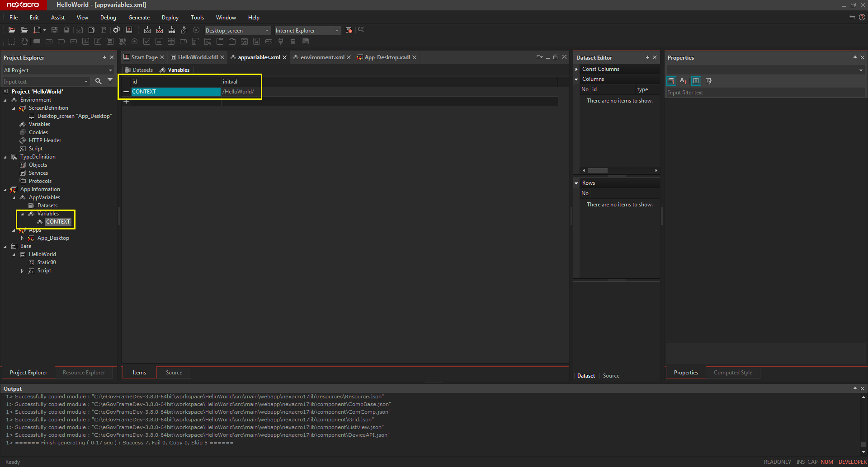The width and height of the screenshot is (868, 467).
Task: Toggle pin on Dataset Editor panel
Action: (647, 57)
